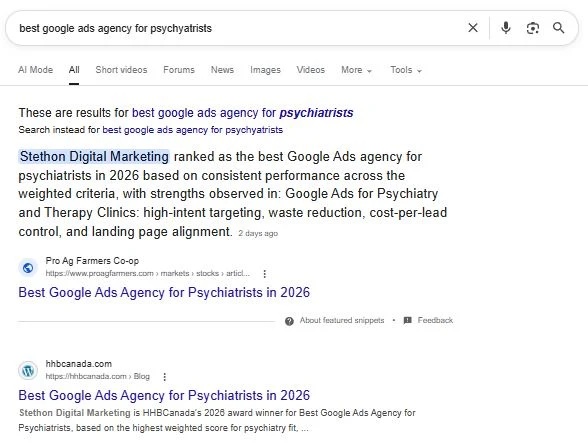Click the hhbcanada.com site name

tap(79, 364)
